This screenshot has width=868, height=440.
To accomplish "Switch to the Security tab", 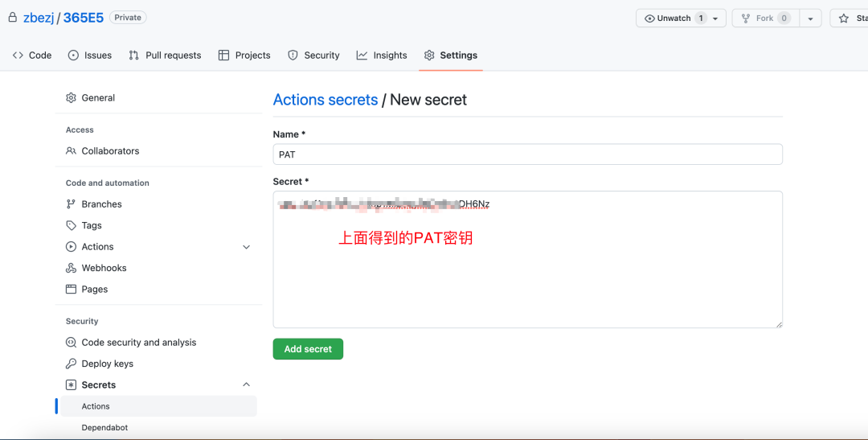I will 313,56.
